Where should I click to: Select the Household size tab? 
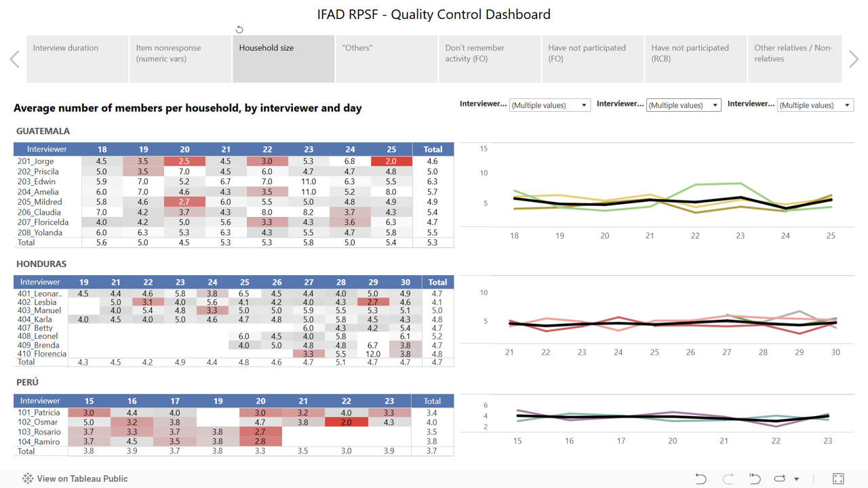283,59
